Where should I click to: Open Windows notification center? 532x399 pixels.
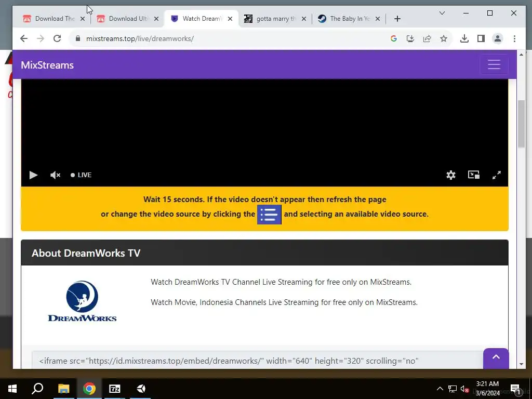pyautogui.click(x=515, y=389)
